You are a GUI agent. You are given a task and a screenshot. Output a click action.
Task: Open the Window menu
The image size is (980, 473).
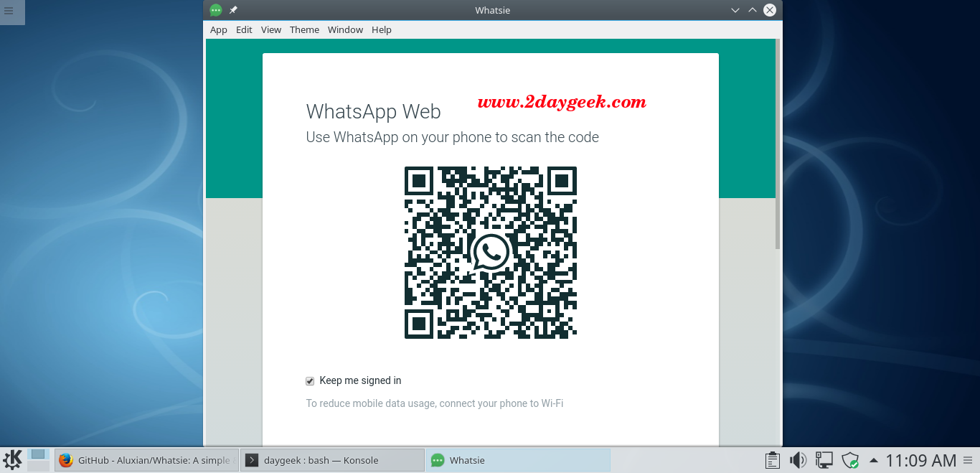click(345, 29)
